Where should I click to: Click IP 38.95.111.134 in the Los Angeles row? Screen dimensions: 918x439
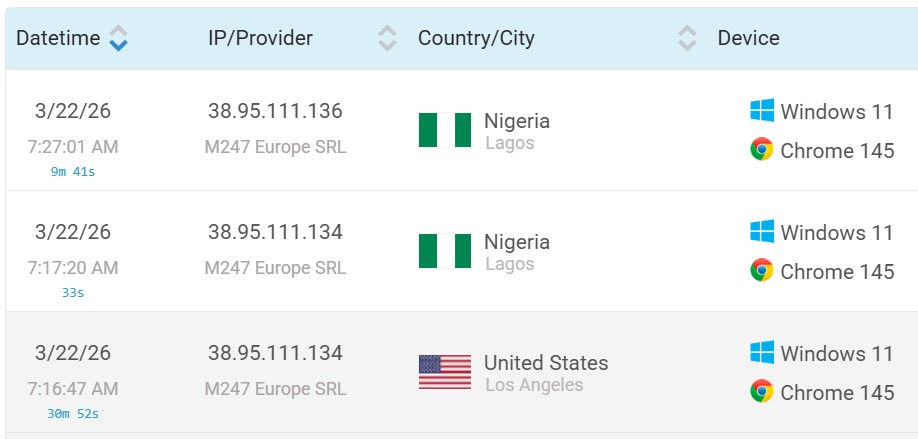pos(275,353)
